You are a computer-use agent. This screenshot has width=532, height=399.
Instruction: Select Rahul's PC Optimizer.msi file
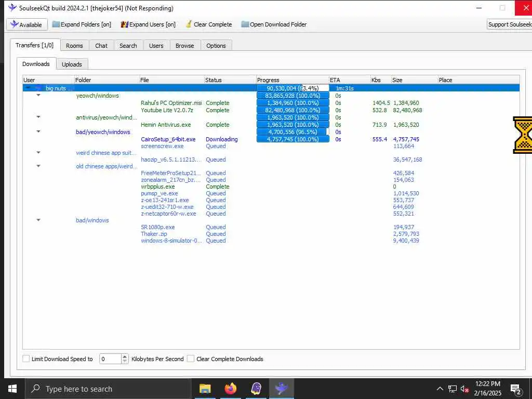(171, 103)
